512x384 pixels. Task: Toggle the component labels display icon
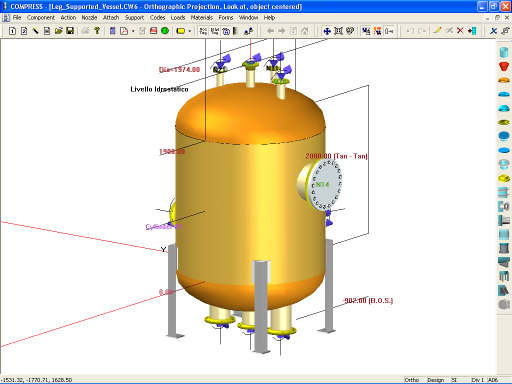366,31
